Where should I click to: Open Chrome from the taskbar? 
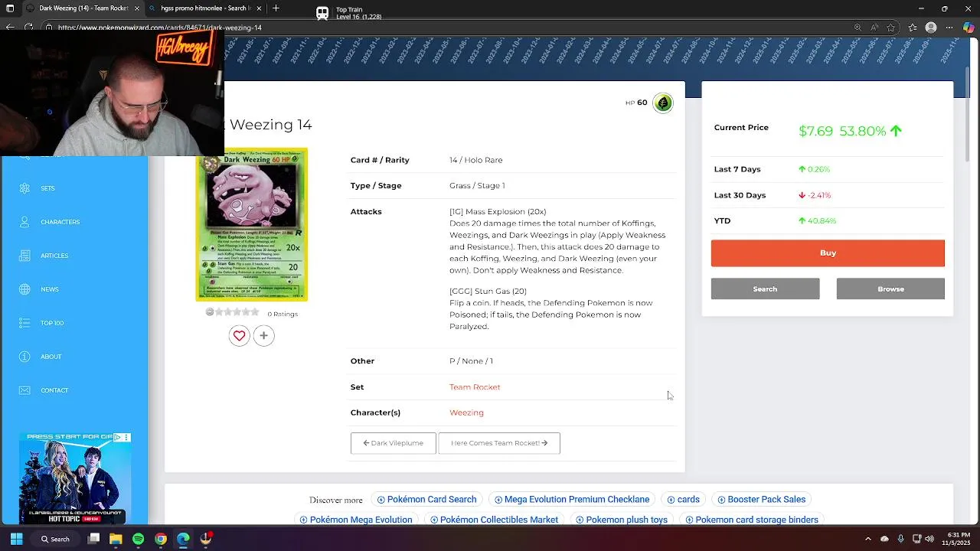click(x=160, y=539)
